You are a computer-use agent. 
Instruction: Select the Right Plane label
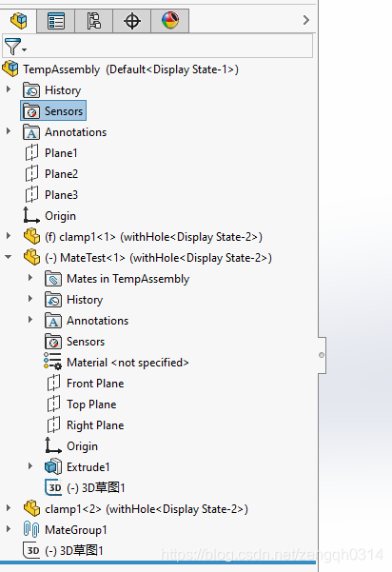95,425
